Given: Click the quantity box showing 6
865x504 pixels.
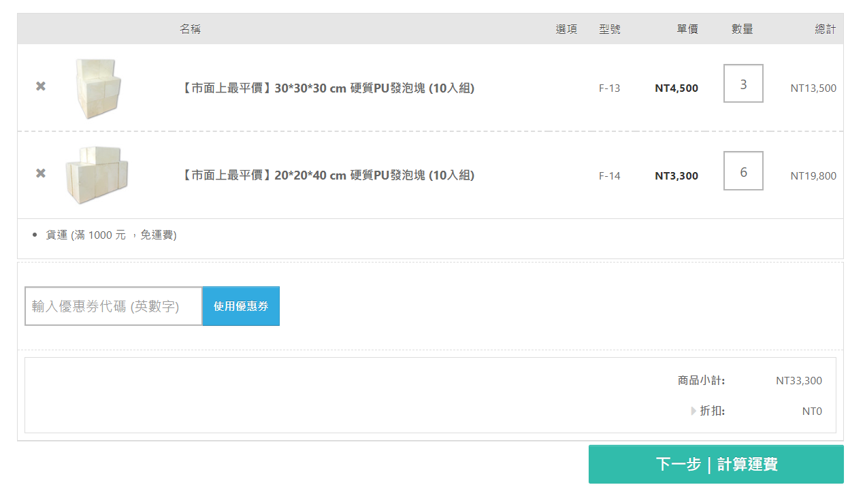Looking at the screenshot, I should pos(743,171).
